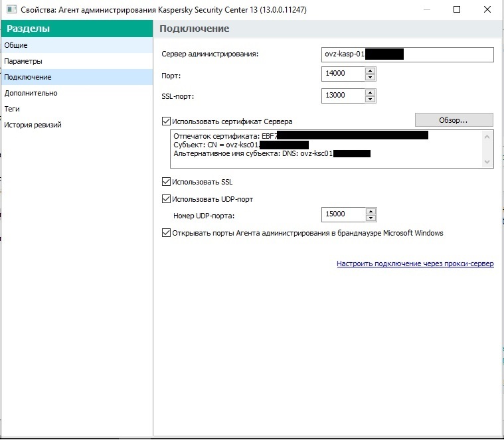This screenshot has width=504, height=440.
Task: Click the Порт label
Action: [171, 76]
